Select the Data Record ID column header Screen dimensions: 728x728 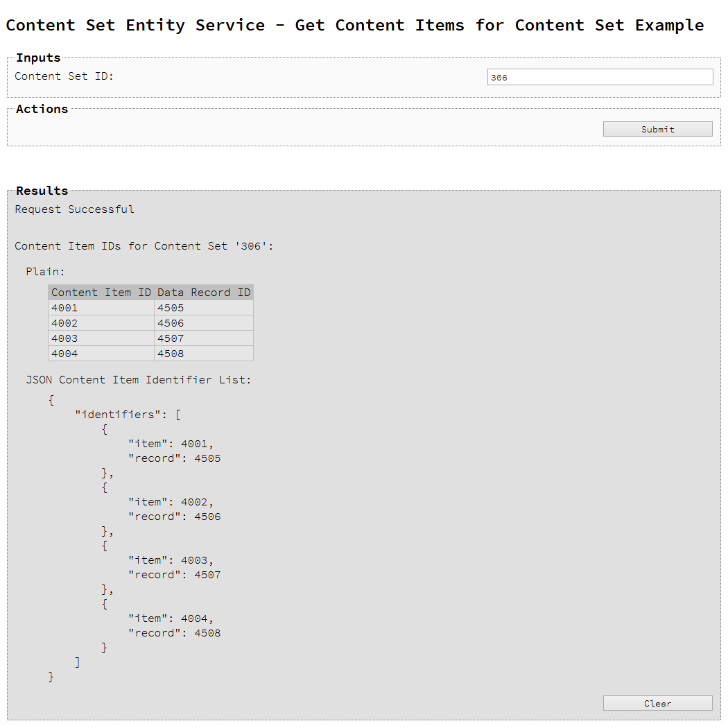(x=204, y=293)
